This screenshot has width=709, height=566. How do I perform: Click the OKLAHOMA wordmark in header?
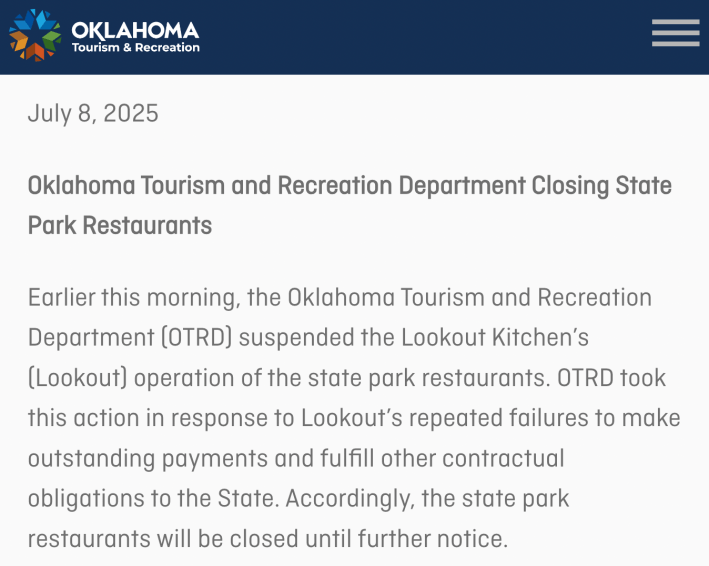point(135,30)
